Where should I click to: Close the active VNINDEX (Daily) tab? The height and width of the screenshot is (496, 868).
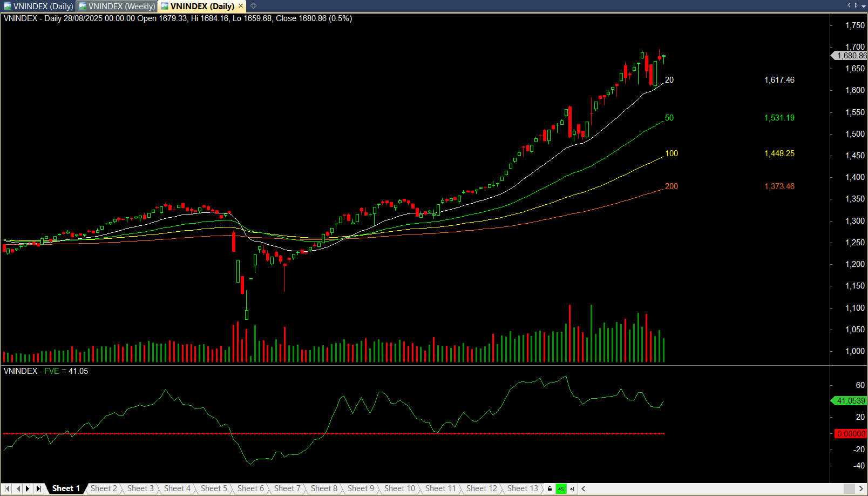(x=241, y=6)
